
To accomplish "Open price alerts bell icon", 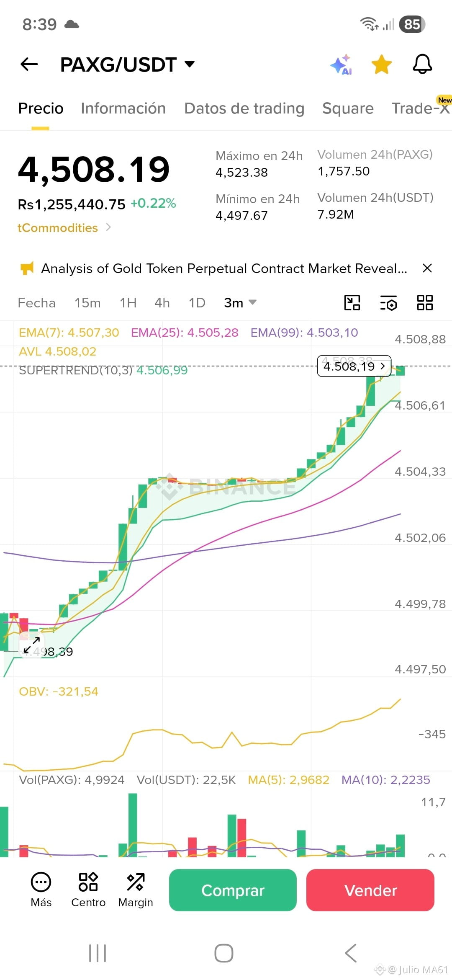I will (422, 64).
